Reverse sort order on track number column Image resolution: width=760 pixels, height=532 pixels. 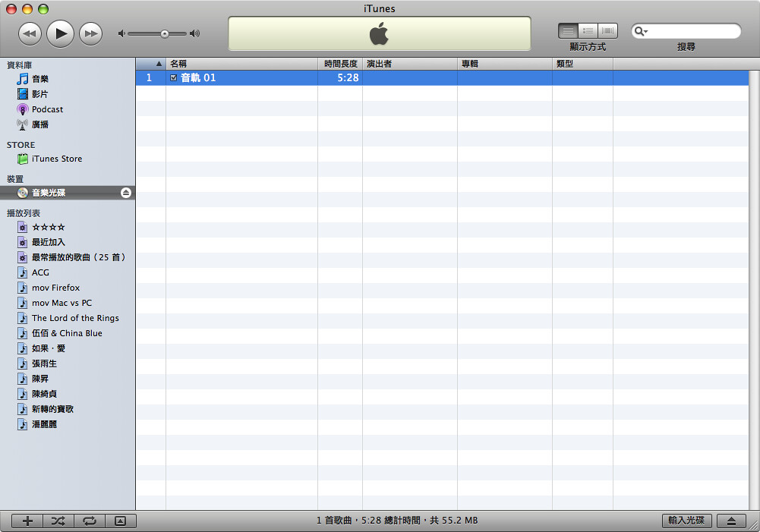(x=151, y=64)
